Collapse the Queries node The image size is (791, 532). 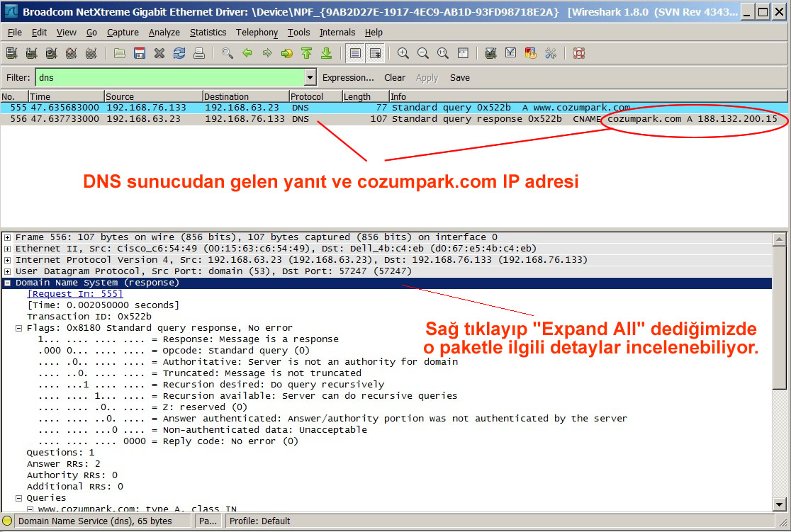18,498
